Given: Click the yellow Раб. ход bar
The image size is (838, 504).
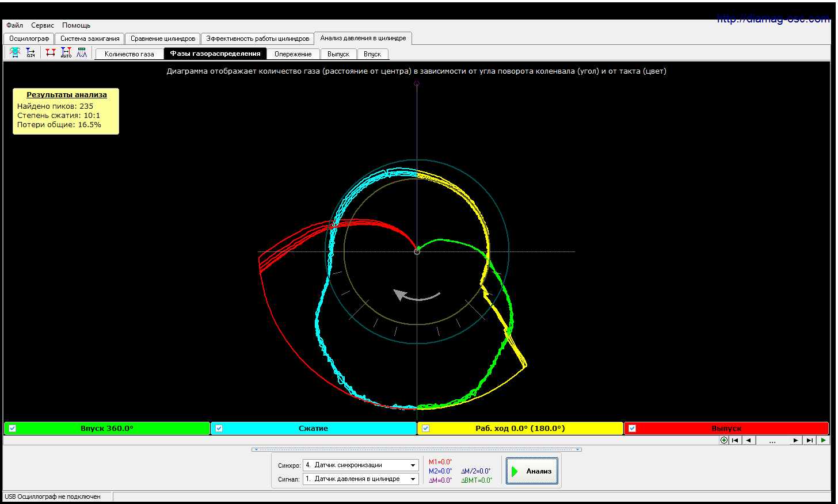Looking at the screenshot, I should pyautogui.click(x=520, y=428).
